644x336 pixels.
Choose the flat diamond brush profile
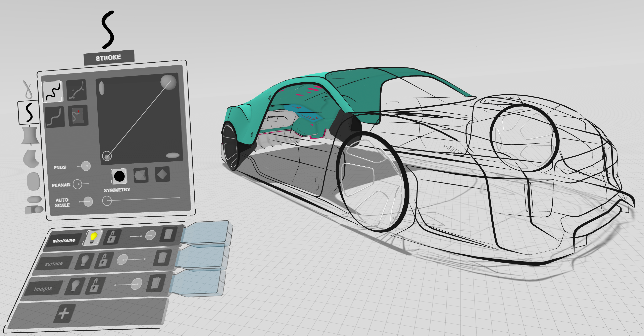[x=162, y=174]
